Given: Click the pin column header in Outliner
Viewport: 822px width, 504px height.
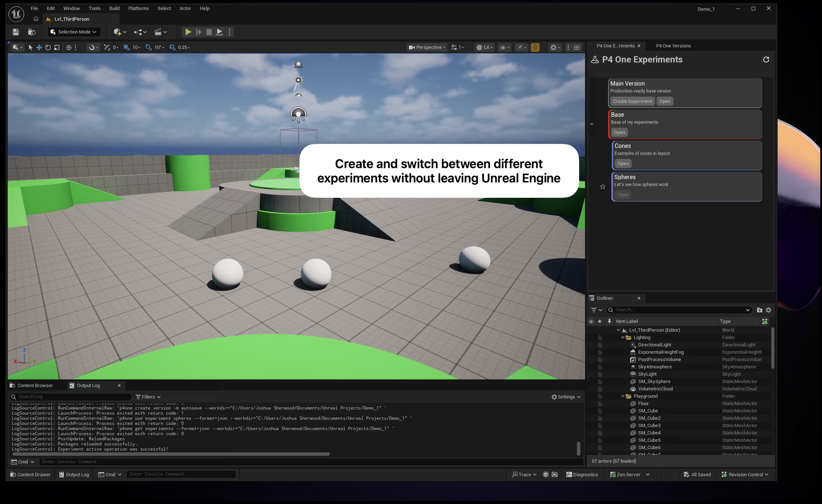Looking at the screenshot, I should coord(609,321).
